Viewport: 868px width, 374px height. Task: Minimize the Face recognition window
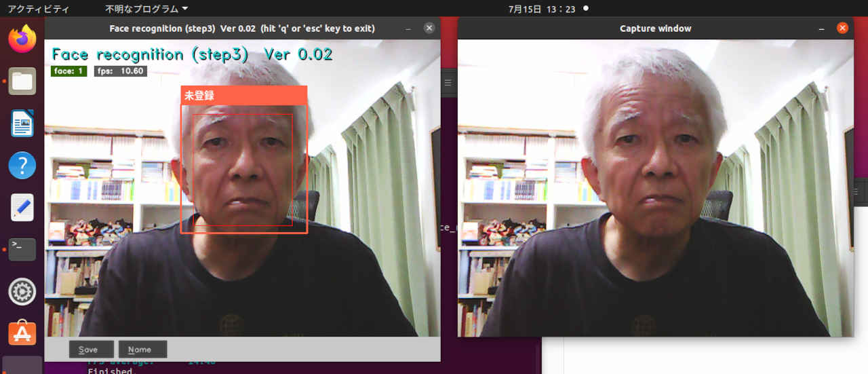408,29
